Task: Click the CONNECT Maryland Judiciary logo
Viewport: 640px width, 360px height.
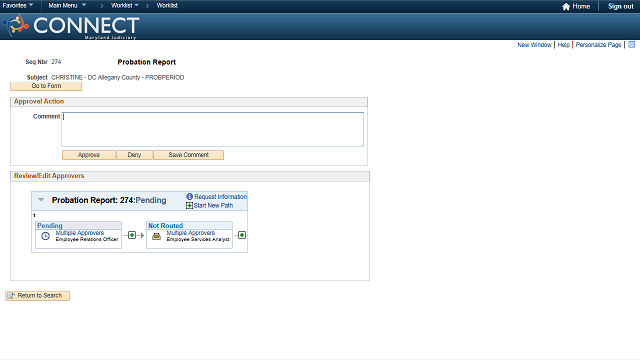Action: coord(71,27)
